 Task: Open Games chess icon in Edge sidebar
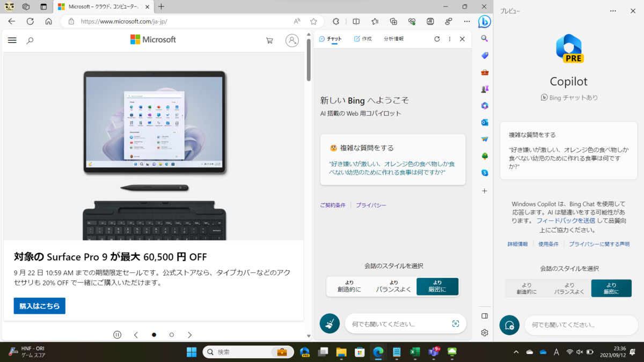(x=485, y=89)
